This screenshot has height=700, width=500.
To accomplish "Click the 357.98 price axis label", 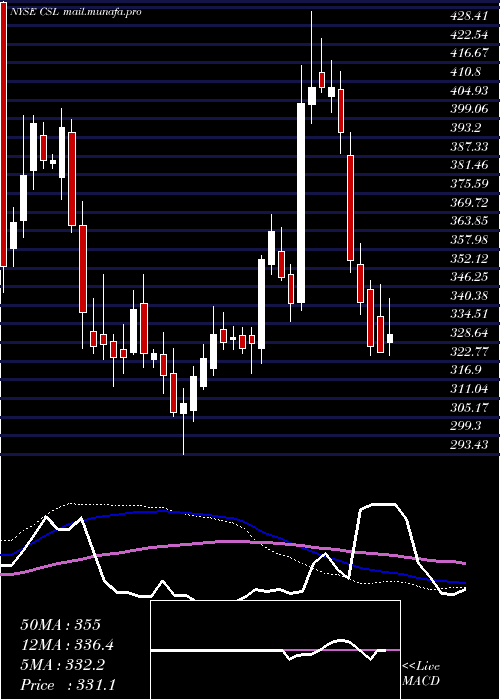I will tap(469, 240).
